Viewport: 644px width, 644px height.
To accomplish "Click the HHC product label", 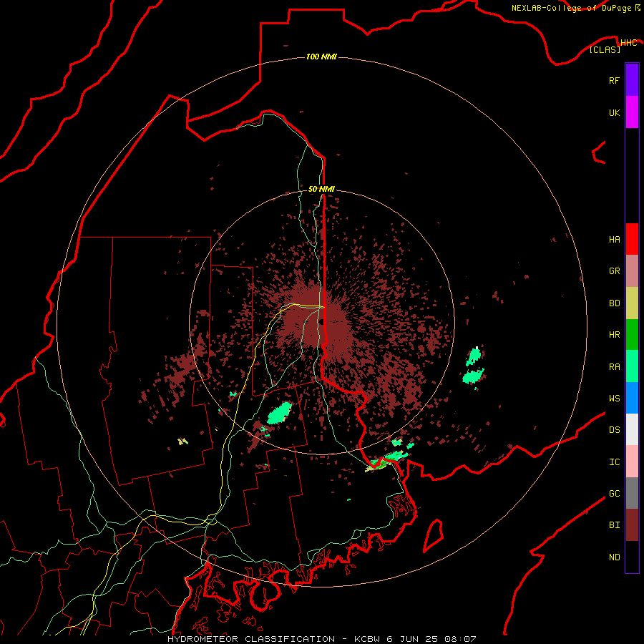I will (628, 43).
